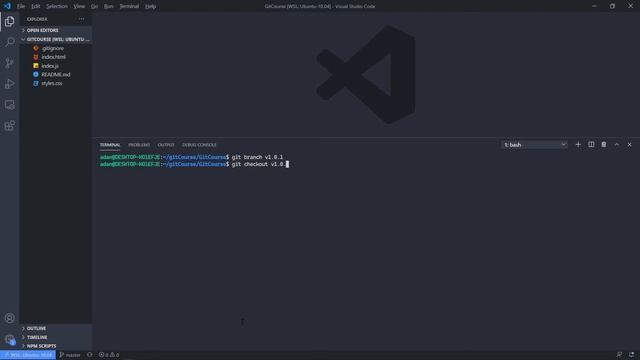Screen dimensions: 640x360
Task: Open feedback icon in status bar
Action: 619,355
